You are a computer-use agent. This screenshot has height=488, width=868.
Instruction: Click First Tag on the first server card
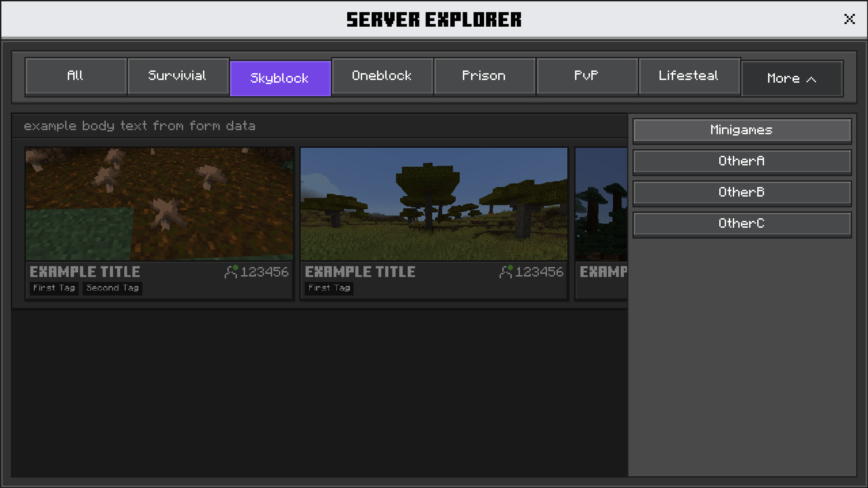tap(54, 288)
